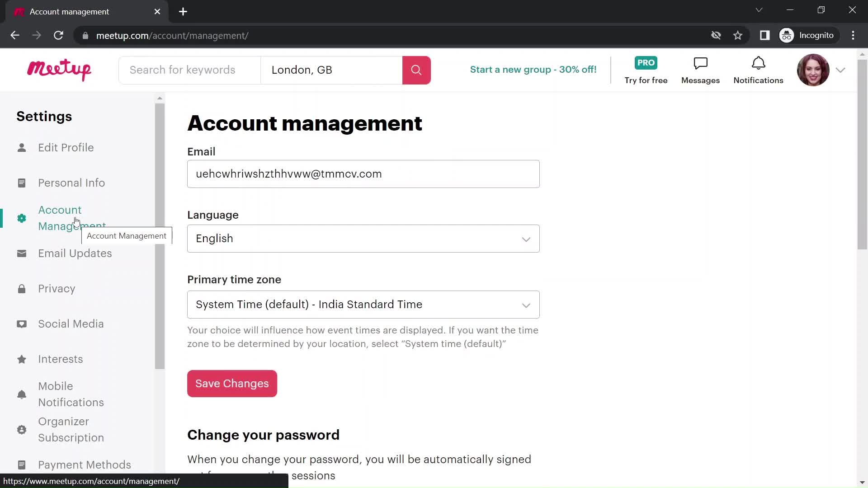The image size is (868, 488).
Task: Click the Interests sidebar item
Action: (x=60, y=359)
